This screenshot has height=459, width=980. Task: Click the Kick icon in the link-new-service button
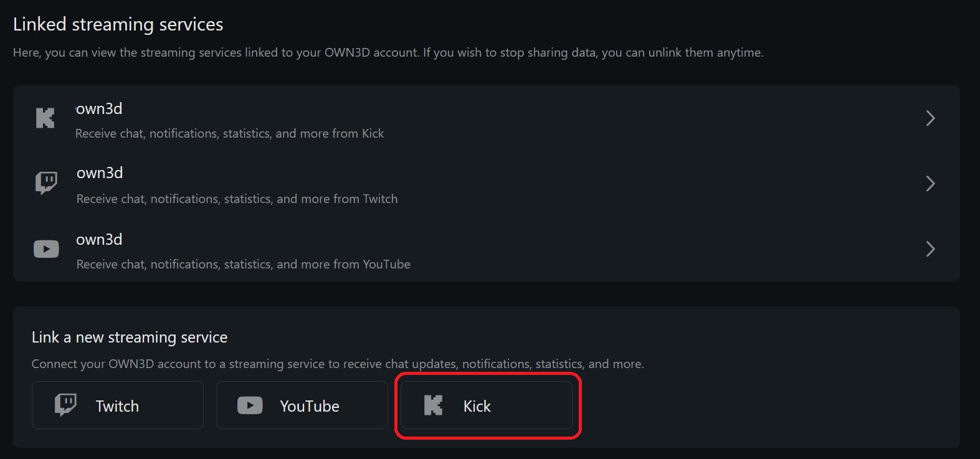[x=433, y=405]
